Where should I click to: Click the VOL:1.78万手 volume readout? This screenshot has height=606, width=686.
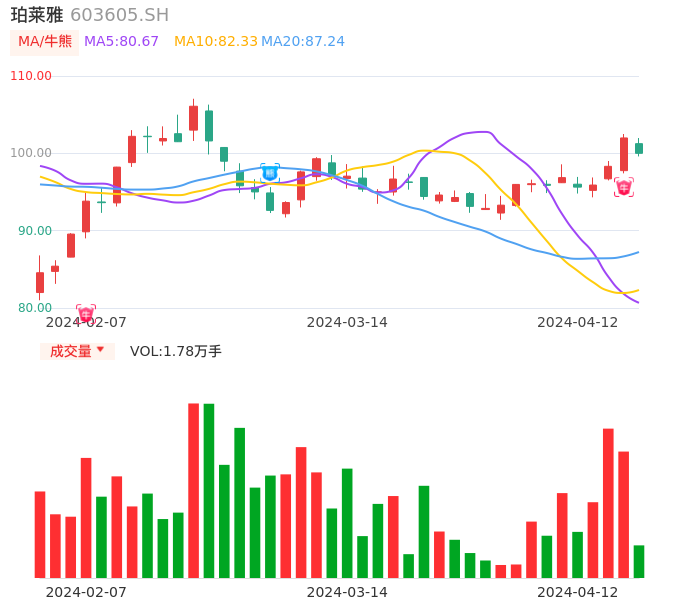[176, 351]
